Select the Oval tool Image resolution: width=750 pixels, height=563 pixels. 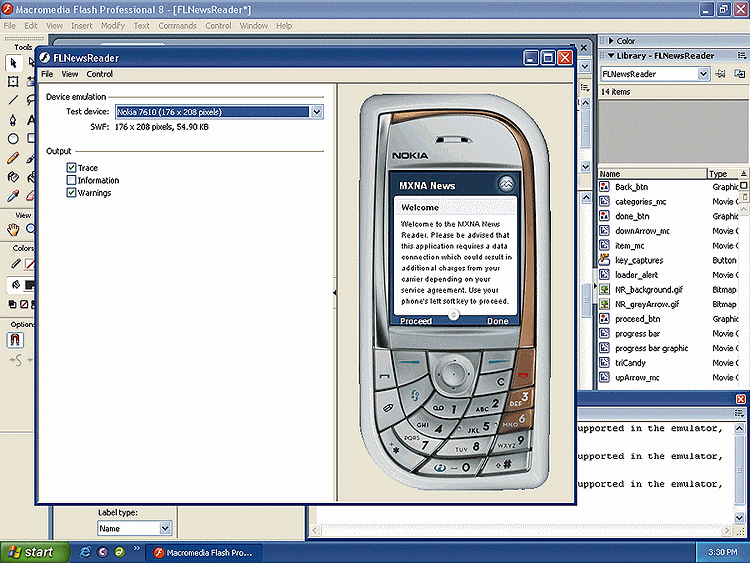tap(13, 139)
